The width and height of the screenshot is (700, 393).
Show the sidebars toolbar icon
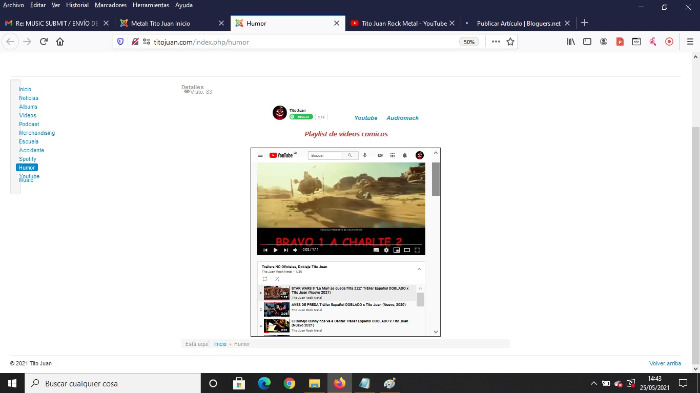pyautogui.click(x=587, y=42)
